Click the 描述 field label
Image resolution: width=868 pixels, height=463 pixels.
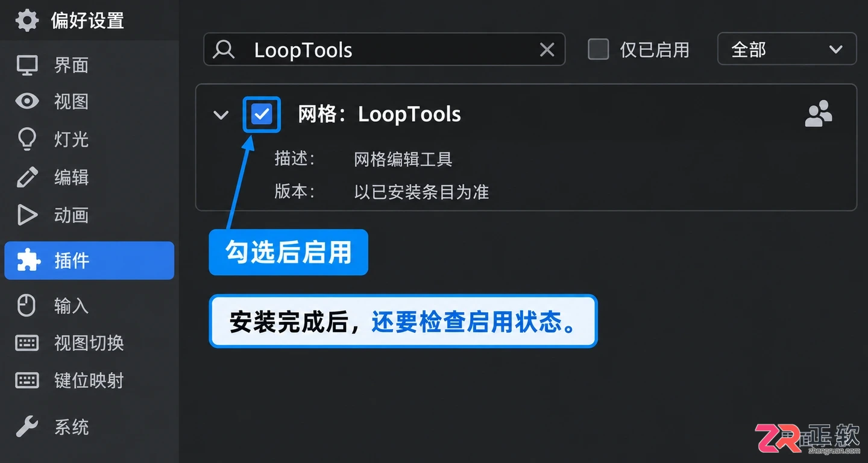point(295,159)
